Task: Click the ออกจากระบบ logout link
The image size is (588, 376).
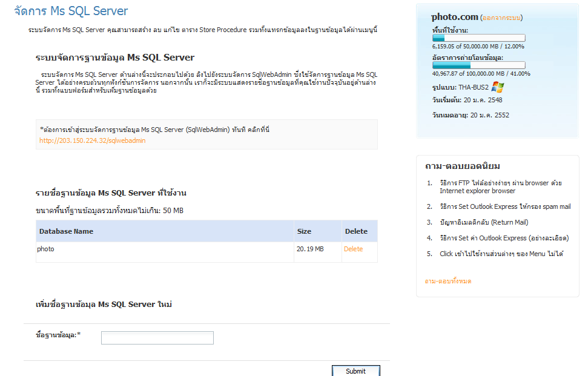Action: [x=502, y=18]
